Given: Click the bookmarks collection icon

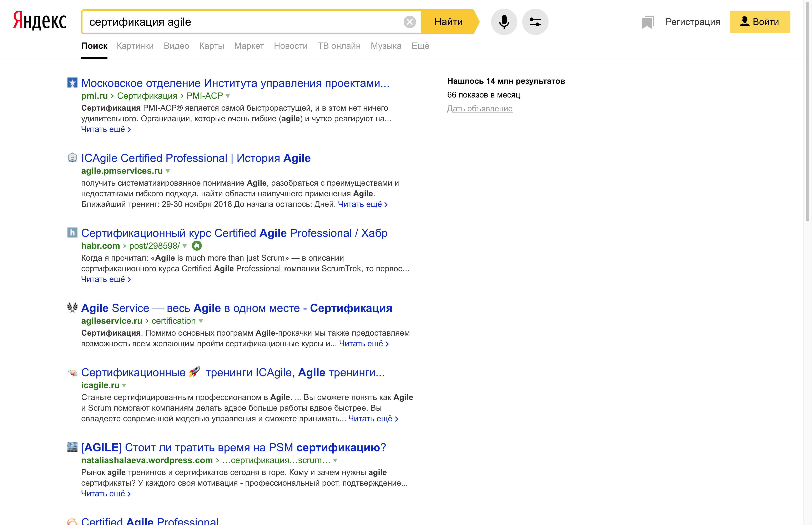Looking at the screenshot, I should point(648,22).
